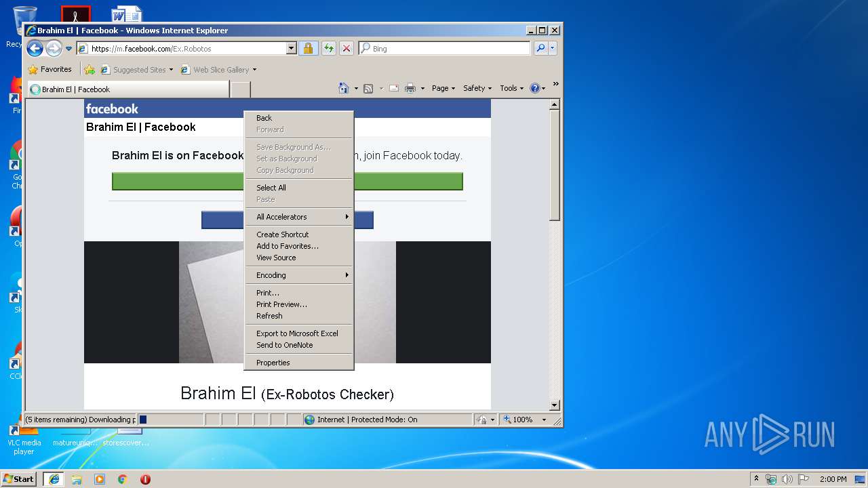
Task: Show hidden system tray icons
Action: click(x=757, y=479)
